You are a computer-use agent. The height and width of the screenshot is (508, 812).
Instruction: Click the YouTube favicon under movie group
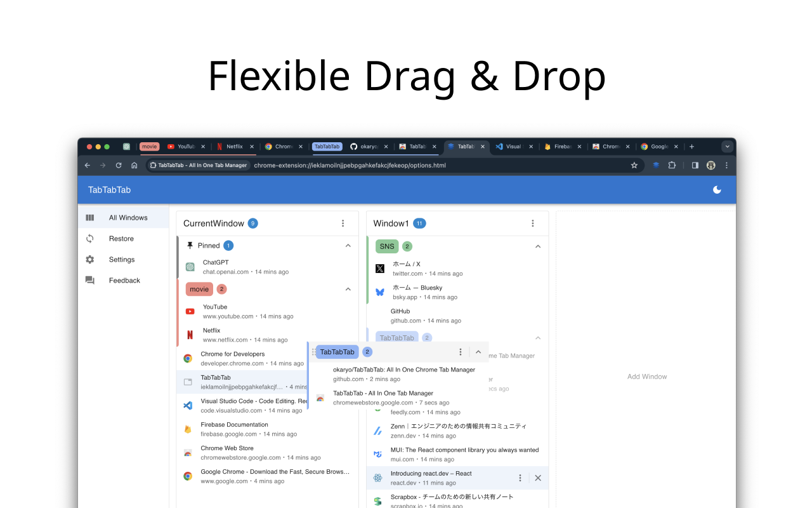190,311
